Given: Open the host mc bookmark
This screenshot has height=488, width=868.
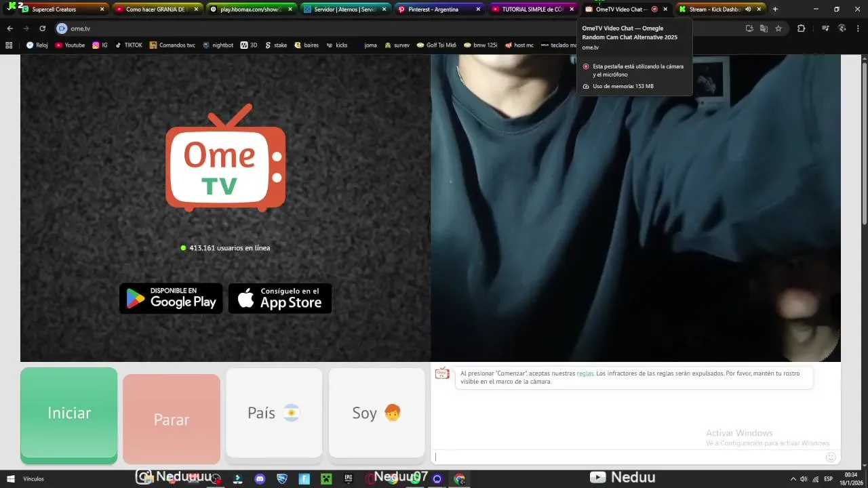Looking at the screenshot, I should 519,45.
